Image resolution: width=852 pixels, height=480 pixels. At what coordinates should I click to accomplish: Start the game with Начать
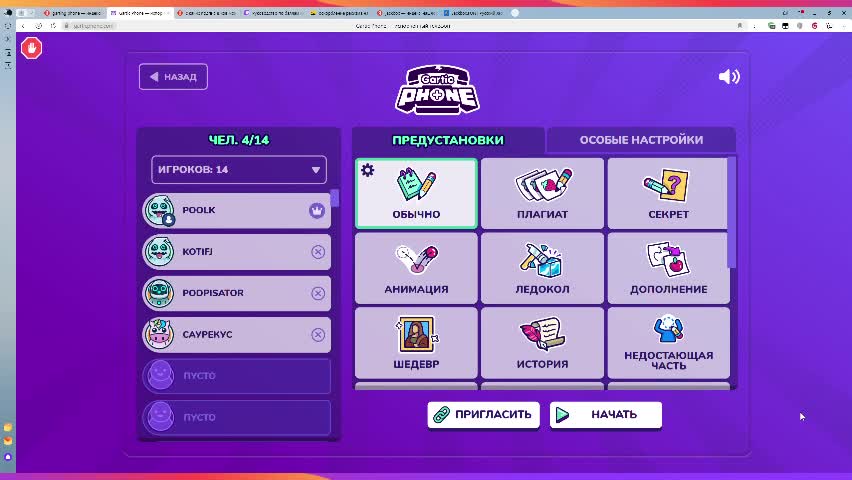(x=606, y=415)
